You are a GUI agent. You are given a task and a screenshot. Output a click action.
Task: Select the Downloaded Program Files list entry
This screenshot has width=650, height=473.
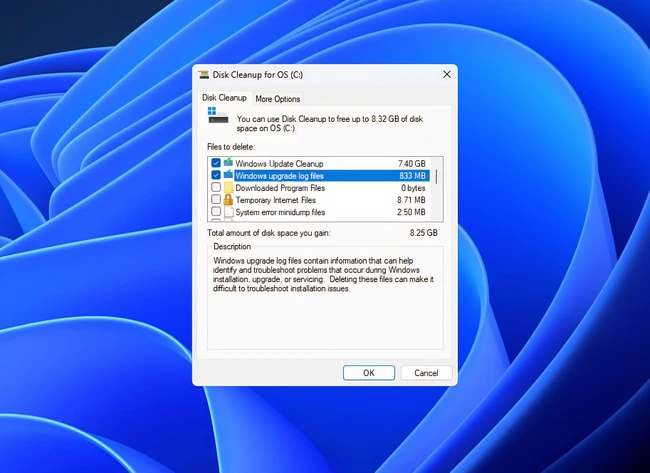click(x=280, y=188)
